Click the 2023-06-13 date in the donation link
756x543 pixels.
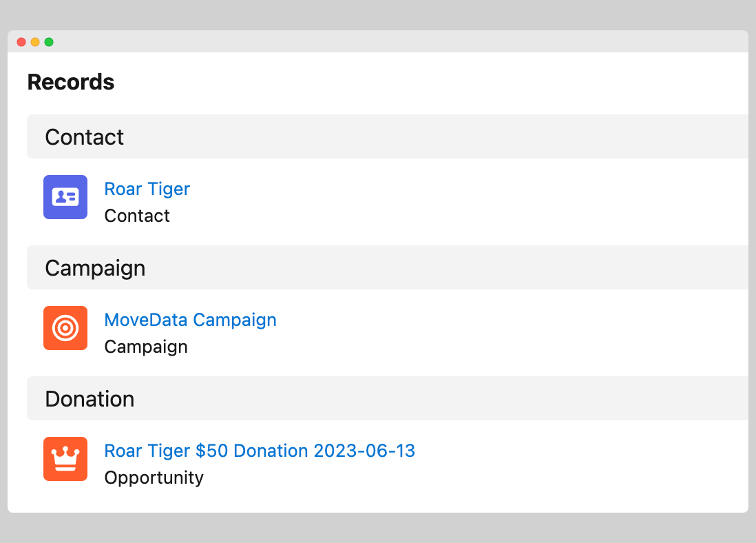pyautogui.click(x=364, y=451)
